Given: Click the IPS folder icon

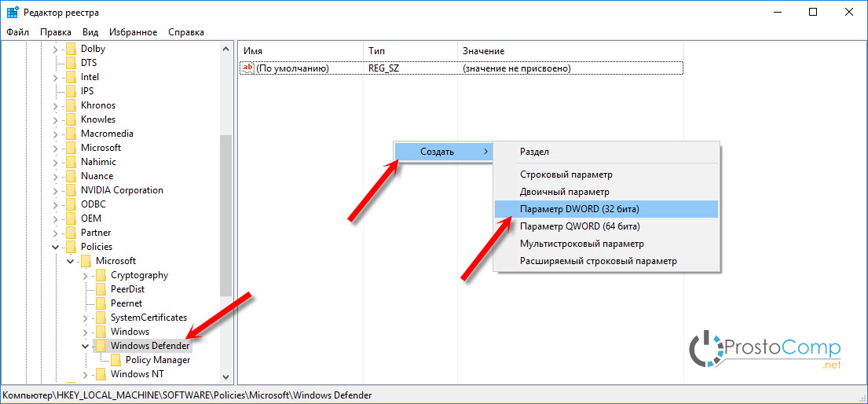Looking at the screenshot, I should pos(70,91).
